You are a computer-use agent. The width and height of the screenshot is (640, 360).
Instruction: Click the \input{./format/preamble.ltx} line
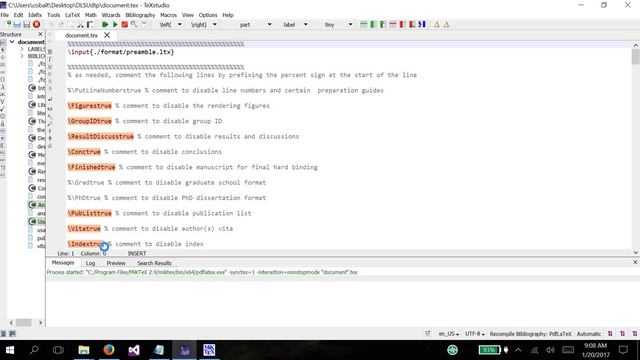pyautogui.click(x=121, y=52)
